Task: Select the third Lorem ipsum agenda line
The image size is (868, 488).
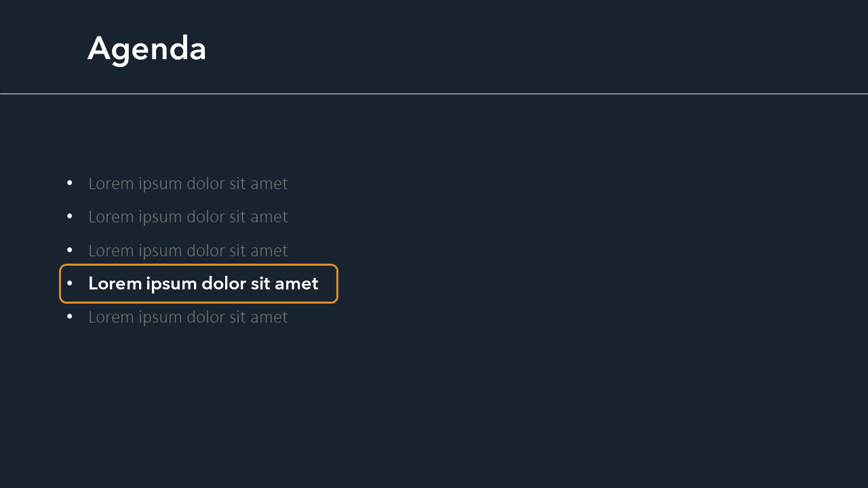Action: click(188, 251)
